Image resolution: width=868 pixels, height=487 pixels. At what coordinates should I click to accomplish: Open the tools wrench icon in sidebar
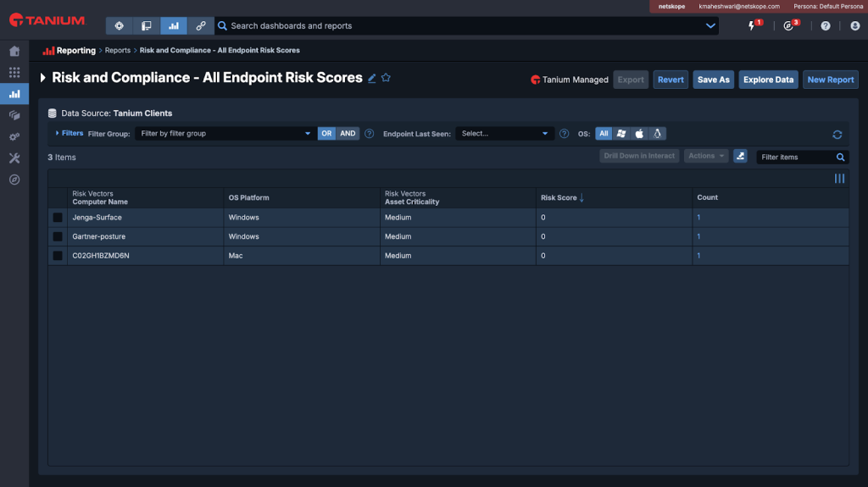(x=14, y=158)
